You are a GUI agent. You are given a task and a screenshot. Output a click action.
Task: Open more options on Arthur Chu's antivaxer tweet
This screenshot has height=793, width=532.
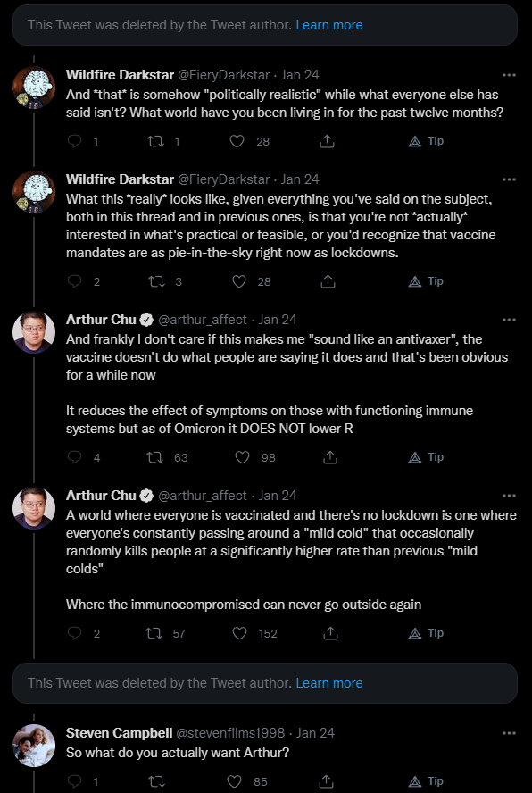coord(509,320)
